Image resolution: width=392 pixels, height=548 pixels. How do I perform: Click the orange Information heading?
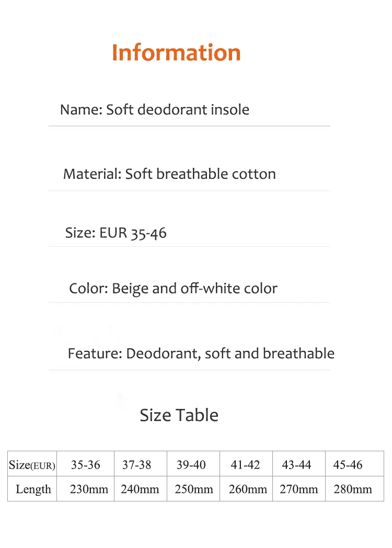[176, 53]
